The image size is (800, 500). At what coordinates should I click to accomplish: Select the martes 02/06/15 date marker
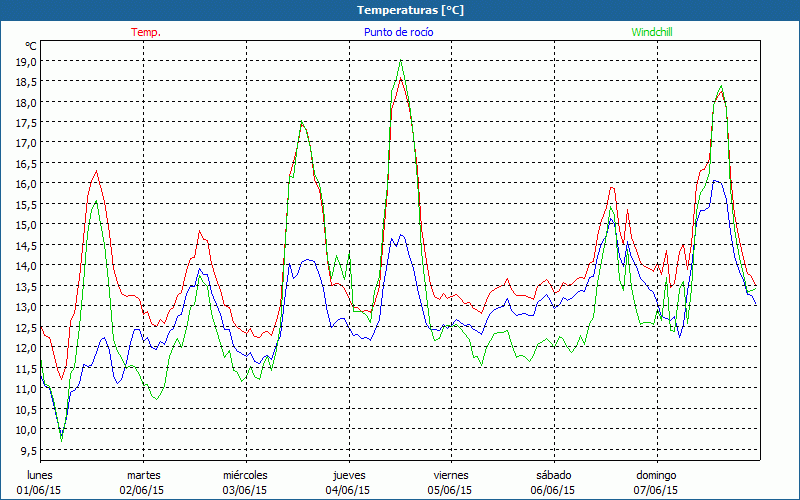coord(143,482)
